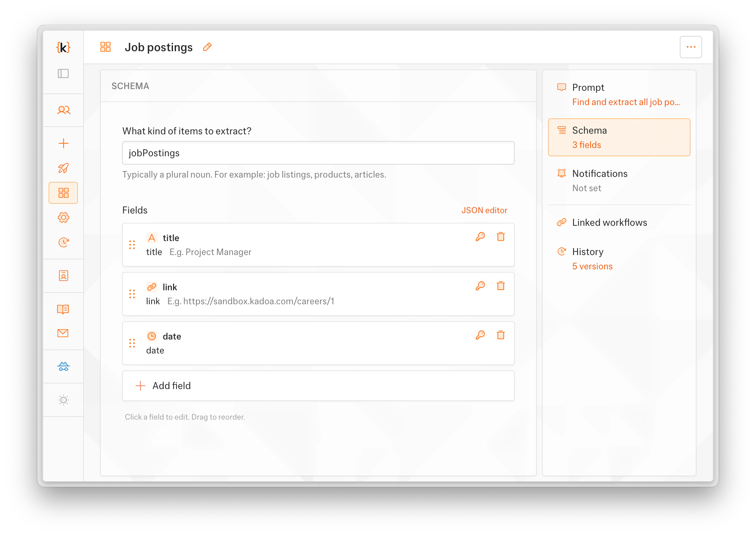Open the rocket quick-launch icon
The width and height of the screenshot is (756, 536).
63,168
